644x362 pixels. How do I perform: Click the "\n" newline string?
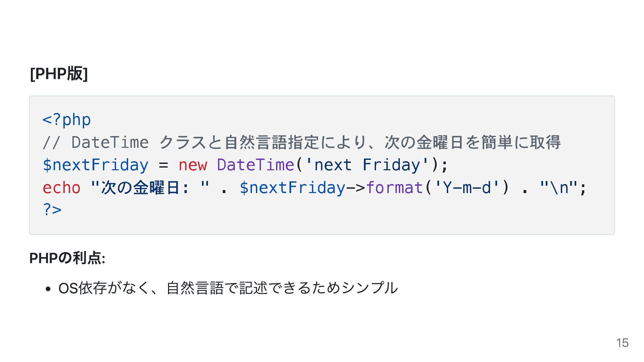coord(558,188)
